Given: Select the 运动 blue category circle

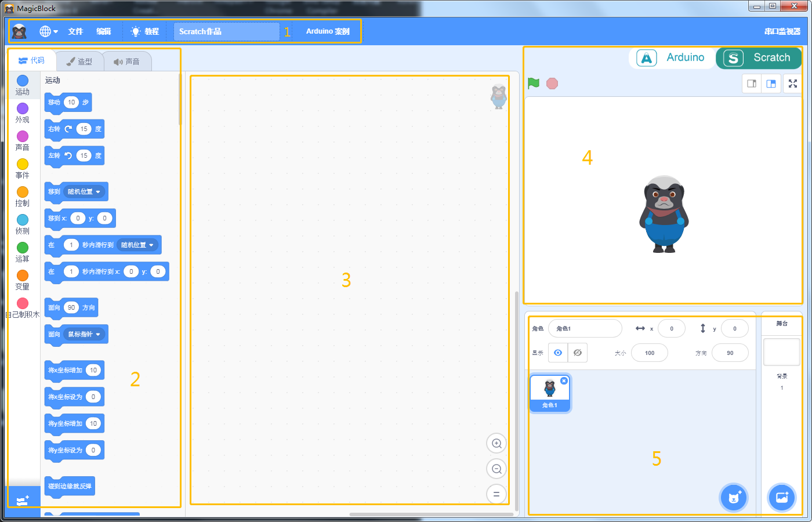Looking at the screenshot, I should point(23,81).
